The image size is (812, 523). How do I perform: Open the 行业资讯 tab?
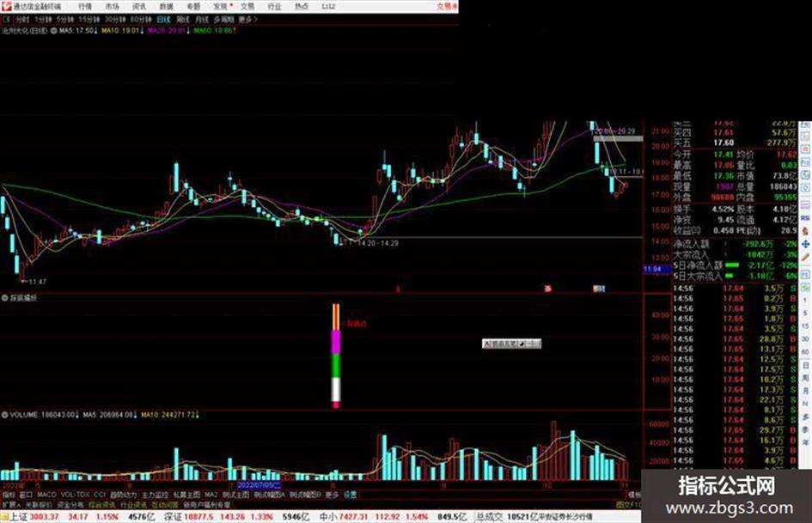(133, 504)
